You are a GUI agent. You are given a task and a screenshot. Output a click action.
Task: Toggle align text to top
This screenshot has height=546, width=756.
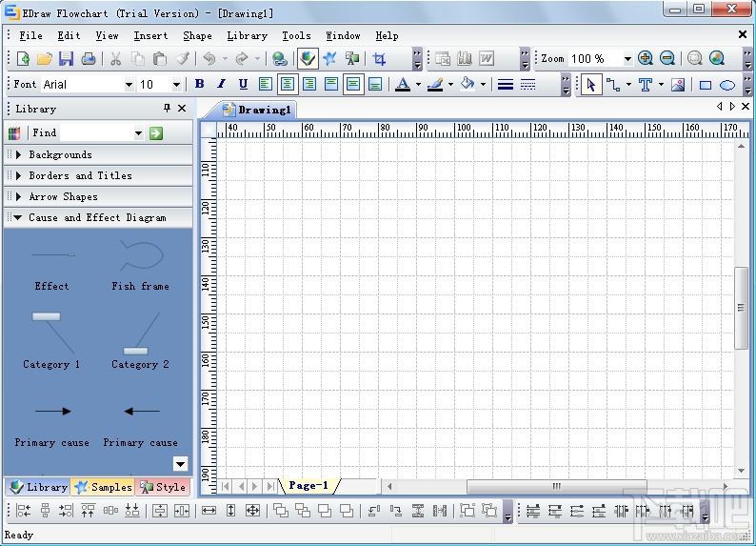click(331, 85)
